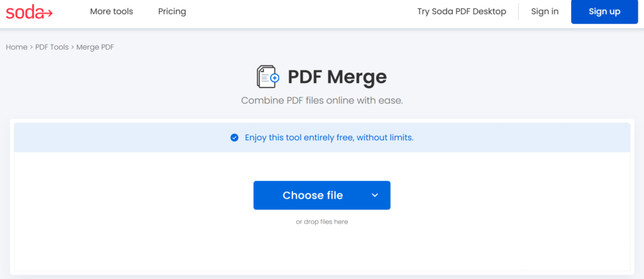Click the blue plus badge on merge icon

[275, 77]
